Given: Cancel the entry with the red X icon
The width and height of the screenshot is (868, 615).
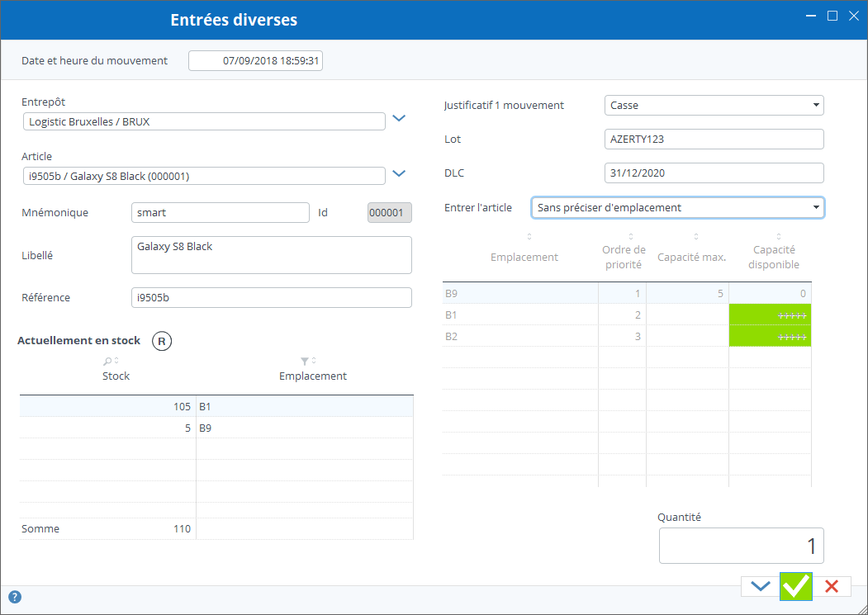Looking at the screenshot, I should pyautogui.click(x=833, y=586).
